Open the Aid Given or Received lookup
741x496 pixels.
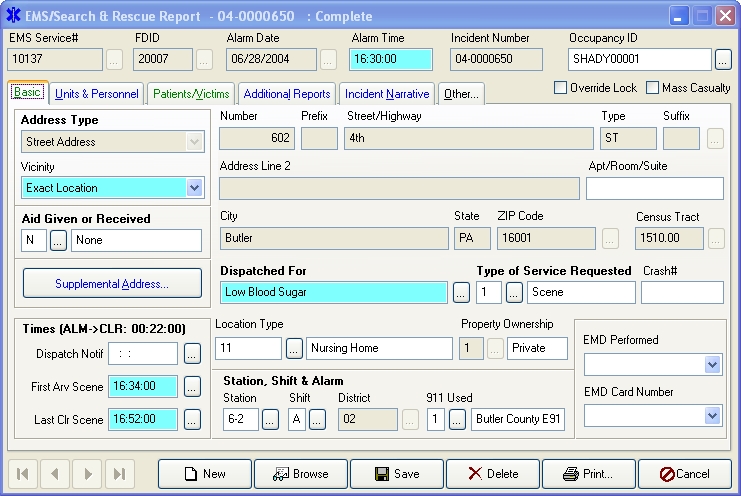coord(59,241)
